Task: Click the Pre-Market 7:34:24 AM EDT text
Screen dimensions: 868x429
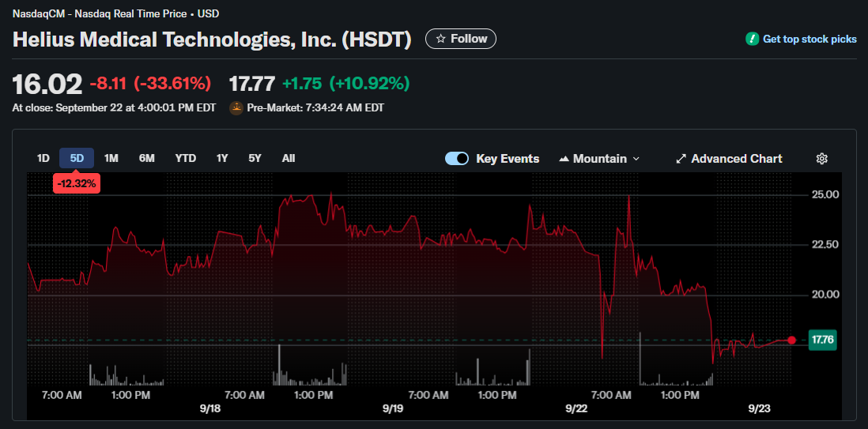Action: tap(315, 108)
